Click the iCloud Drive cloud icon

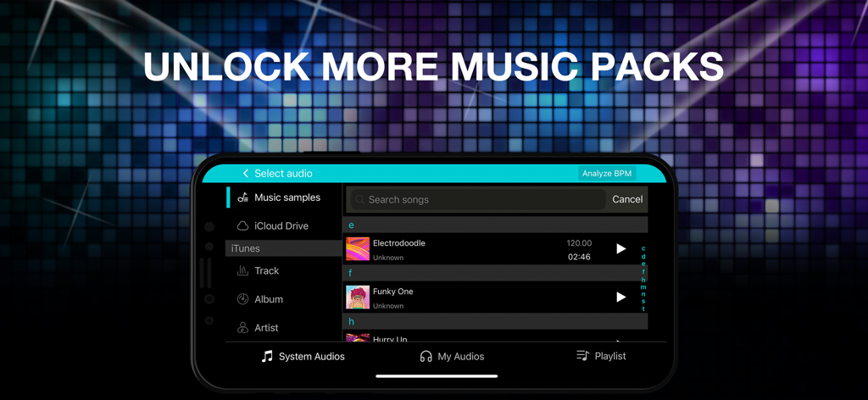click(242, 225)
